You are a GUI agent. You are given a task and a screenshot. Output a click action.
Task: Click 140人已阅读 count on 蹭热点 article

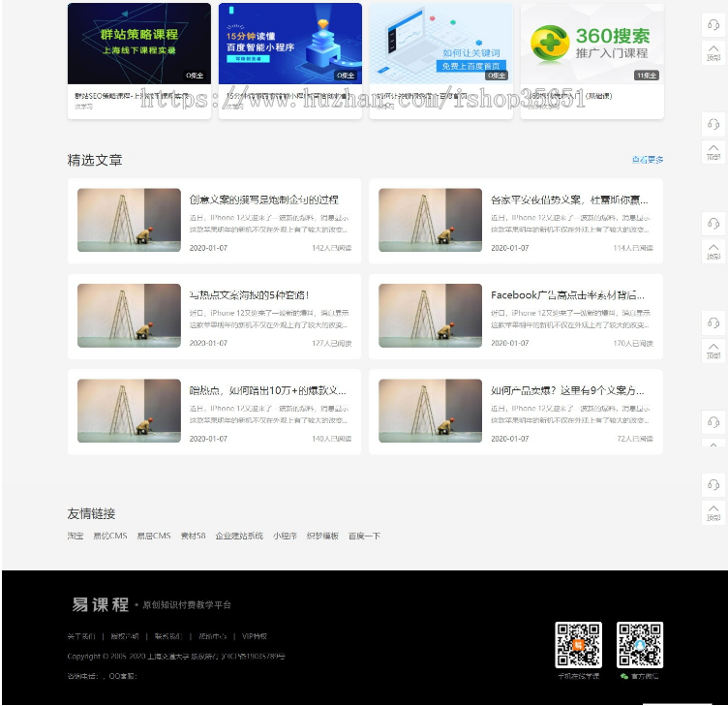coord(331,439)
